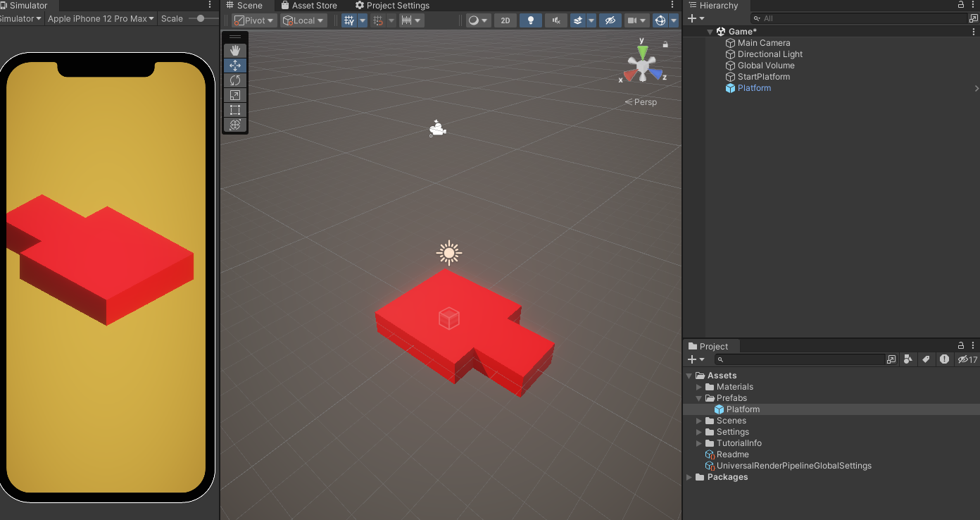
Task: Open Platform prefab via right chevron
Action: click(x=976, y=88)
